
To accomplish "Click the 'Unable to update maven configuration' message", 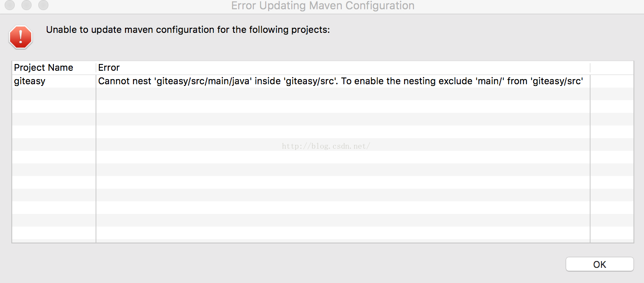I will point(188,30).
